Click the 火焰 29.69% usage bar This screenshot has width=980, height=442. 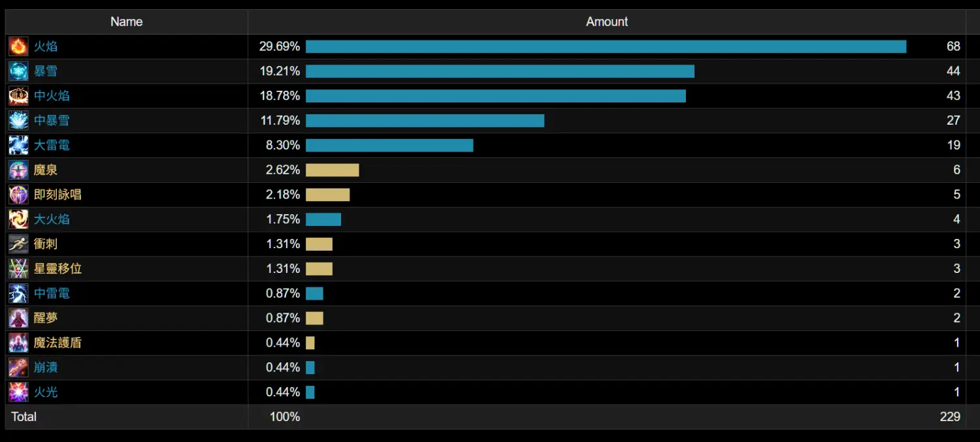tap(606, 46)
